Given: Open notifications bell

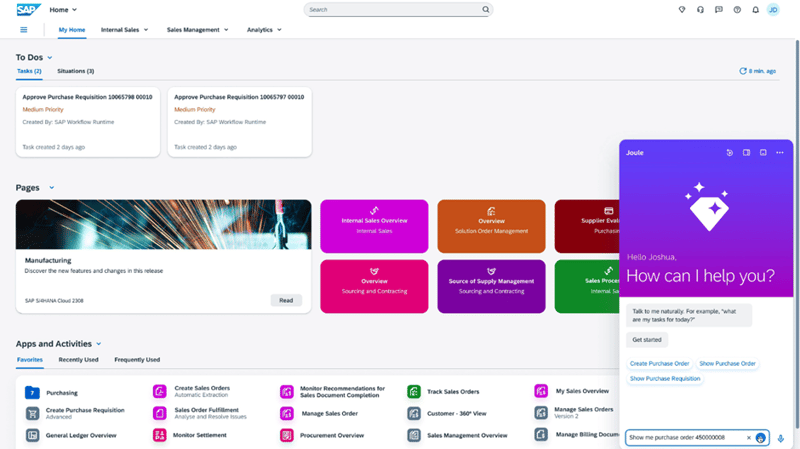Looking at the screenshot, I should [x=755, y=9].
